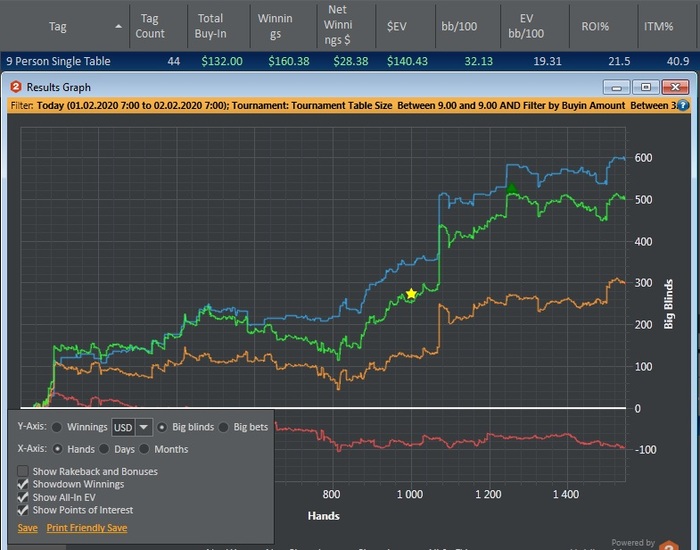Image resolution: width=700 pixels, height=550 pixels.
Task: Sort by the EV bb/100 column header
Action: pyautogui.click(x=526, y=26)
